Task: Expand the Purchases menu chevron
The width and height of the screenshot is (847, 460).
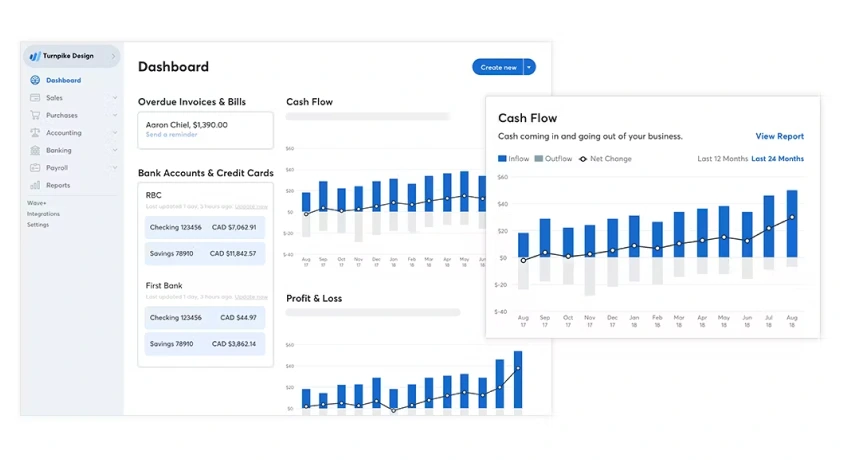Action: 115,115
